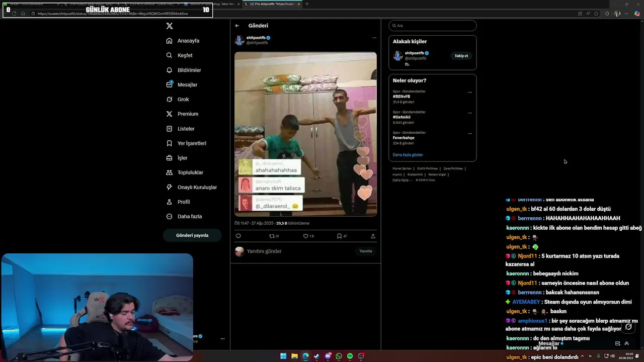Click the browser profile avatar
This screenshot has width=644, height=362.
click(617, 14)
